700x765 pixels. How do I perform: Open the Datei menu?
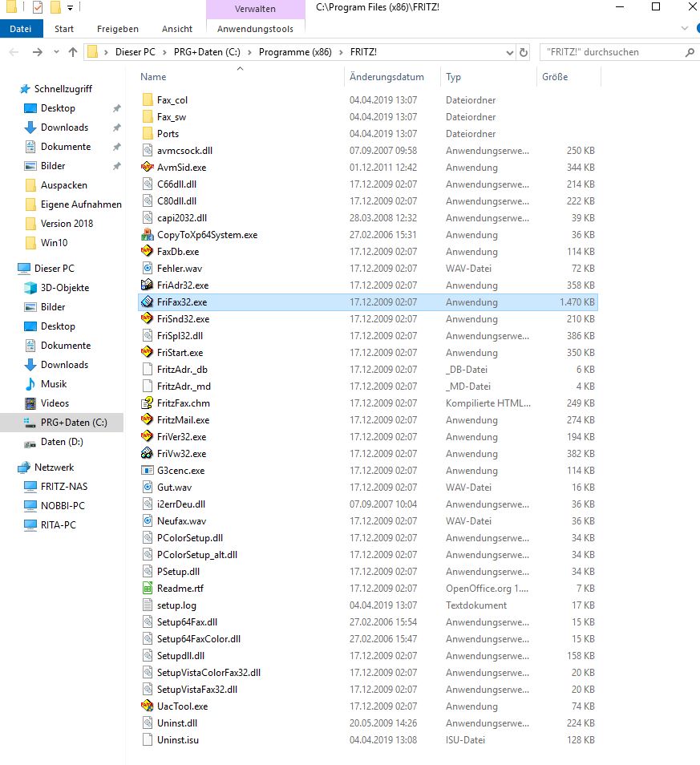tap(21, 29)
